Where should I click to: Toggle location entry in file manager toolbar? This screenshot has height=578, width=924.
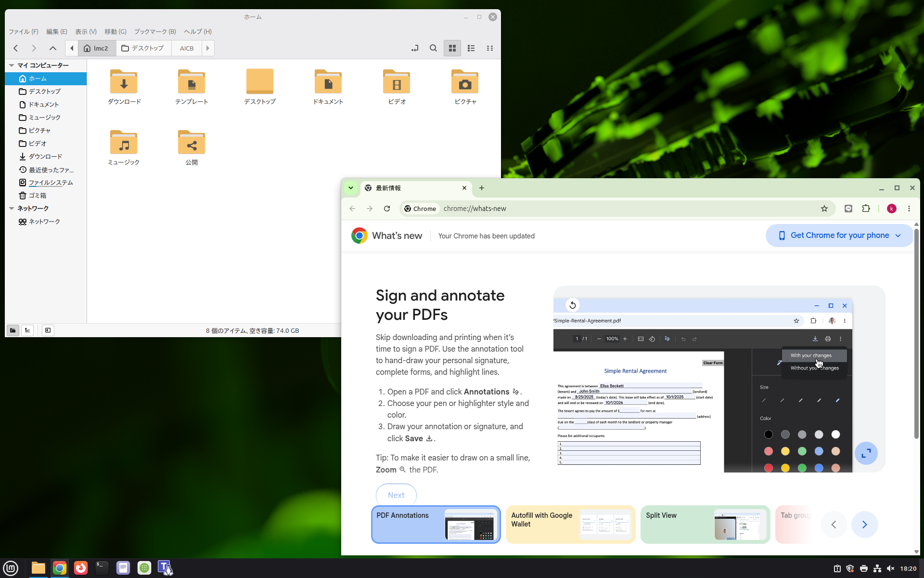415,48
